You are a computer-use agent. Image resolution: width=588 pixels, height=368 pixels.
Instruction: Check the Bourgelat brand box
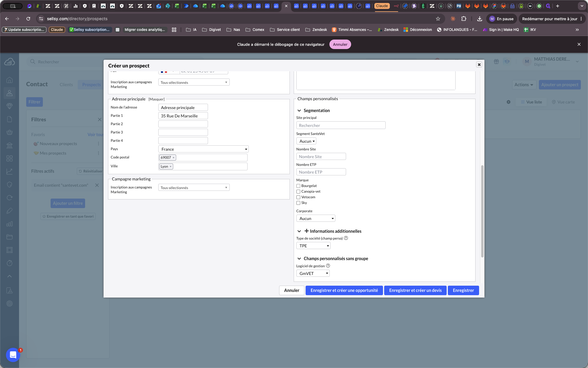click(298, 186)
